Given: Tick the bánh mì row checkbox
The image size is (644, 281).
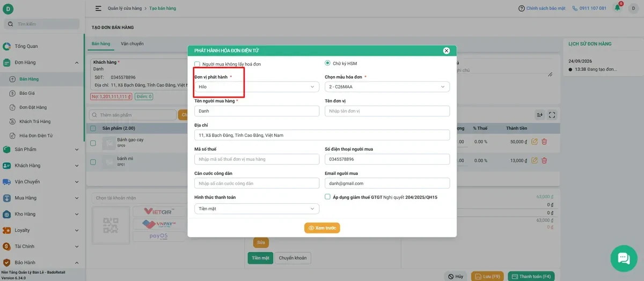Looking at the screenshot, I should 93,162.
